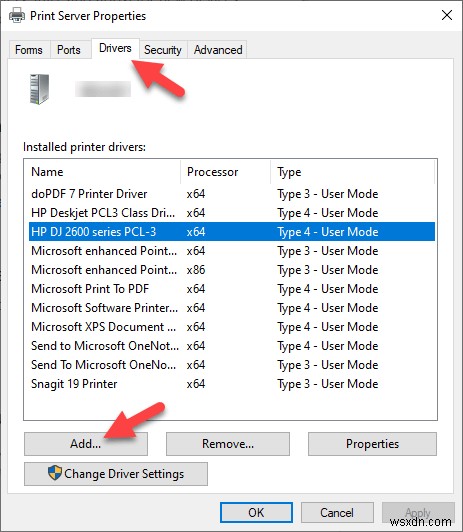The image size is (463, 532).
Task: Sort list by Processor column header
Action: click(226, 172)
